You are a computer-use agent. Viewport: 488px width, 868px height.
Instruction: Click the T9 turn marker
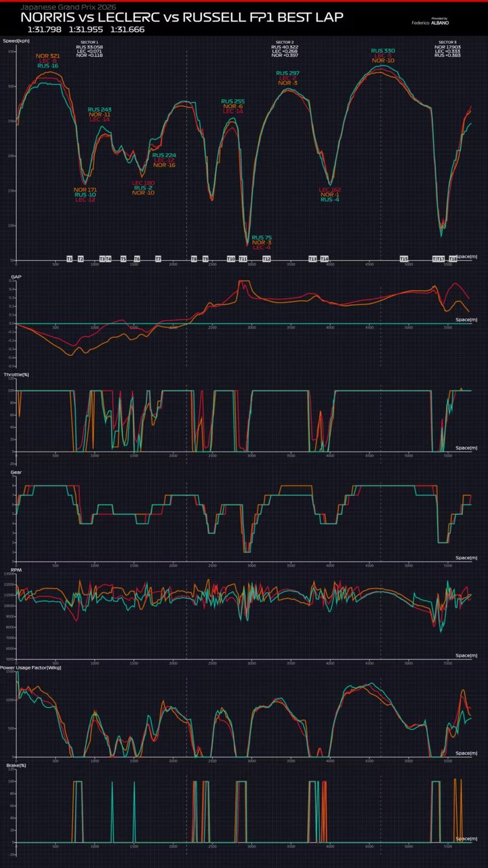pyautogui.click(x=205, y=259)
